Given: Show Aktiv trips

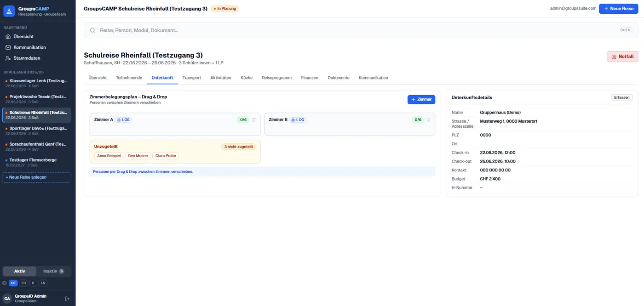Looking at the screenshot, I should [x=19, y=271].
